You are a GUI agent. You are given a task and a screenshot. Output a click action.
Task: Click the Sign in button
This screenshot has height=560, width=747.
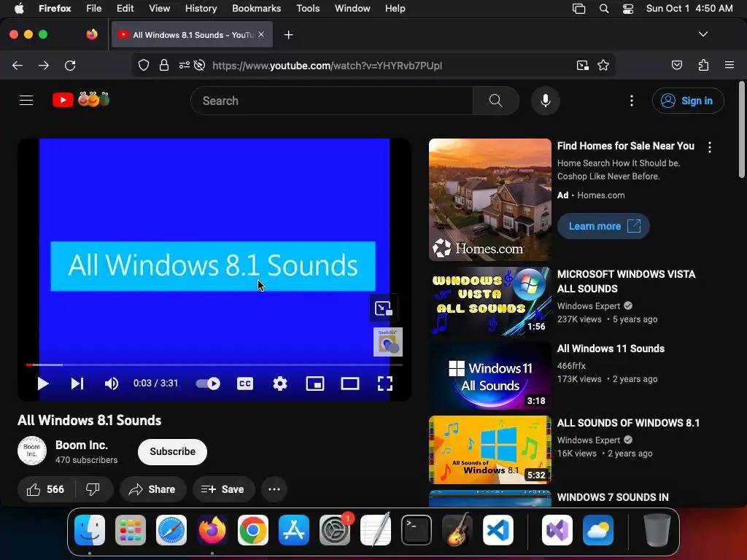point(688,101)
